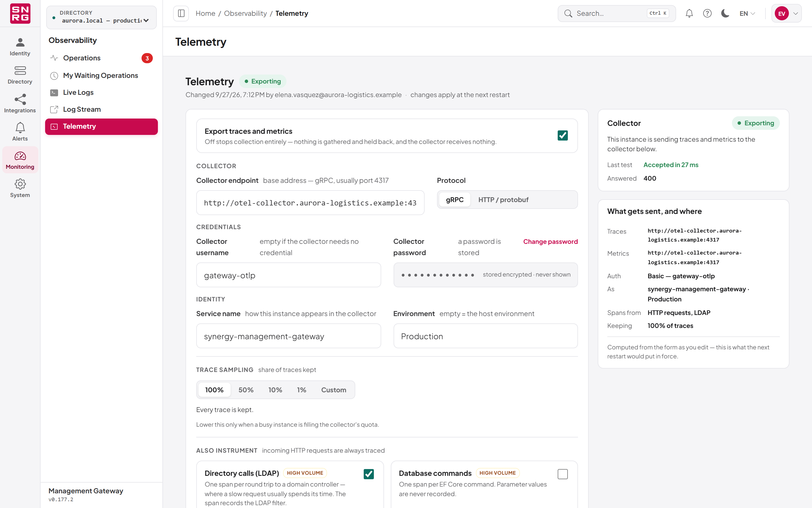Set trace sampling to 50%
Viewport: 812px width, 508px height.
pyautogui.click(x=246, y=390)
